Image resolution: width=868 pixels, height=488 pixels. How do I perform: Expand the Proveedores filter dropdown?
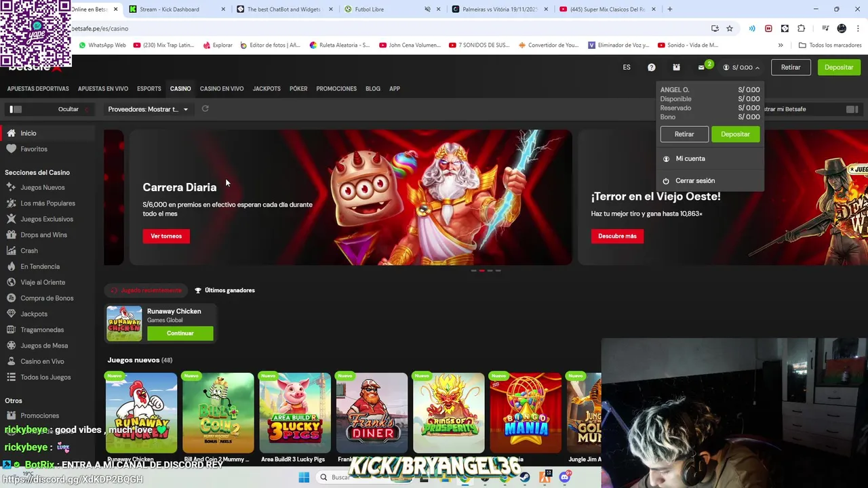click(x=149, y=109)
